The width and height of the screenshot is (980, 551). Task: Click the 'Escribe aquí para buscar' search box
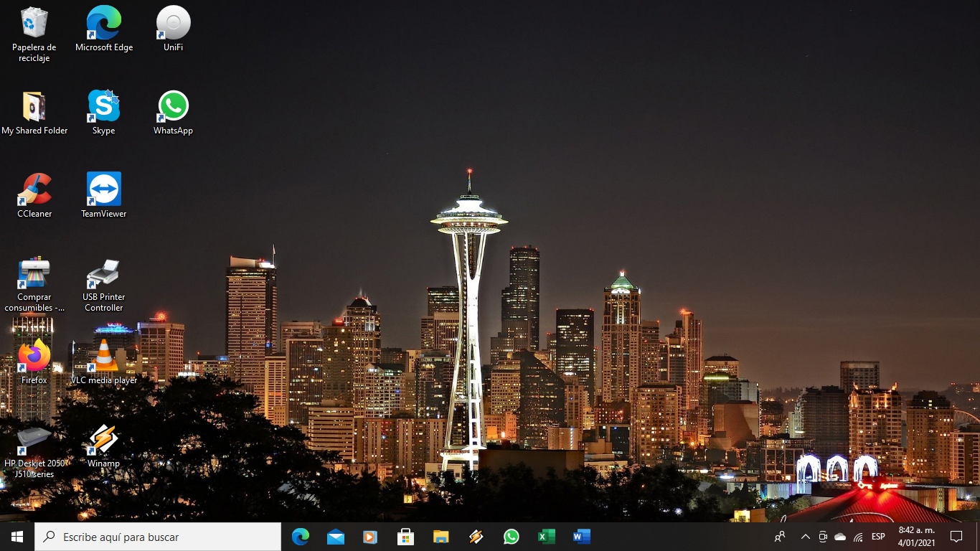(x=158, y=536)
